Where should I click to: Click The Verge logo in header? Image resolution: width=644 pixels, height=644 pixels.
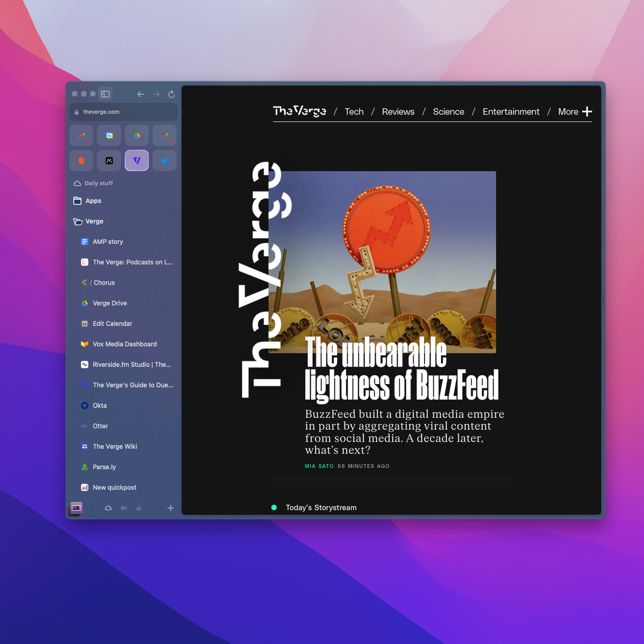[x=299, y=111]
